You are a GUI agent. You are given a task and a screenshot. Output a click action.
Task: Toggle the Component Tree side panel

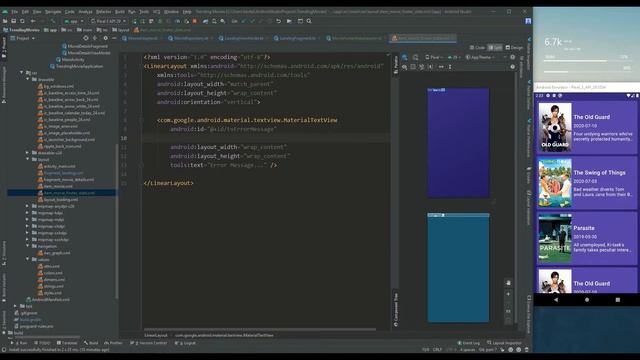(x=396, y=309)
